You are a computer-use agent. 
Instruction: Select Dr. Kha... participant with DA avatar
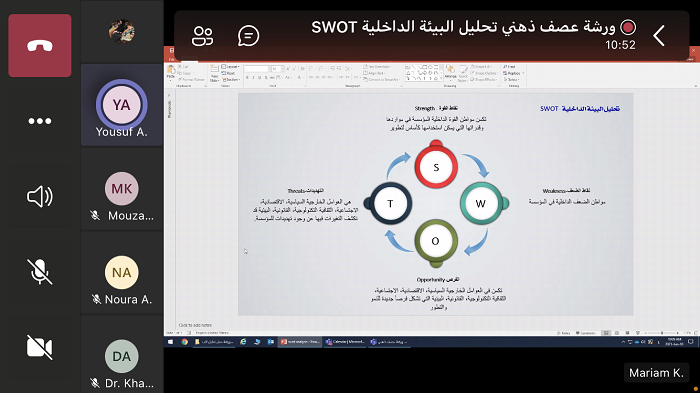(x=121, y=356)
